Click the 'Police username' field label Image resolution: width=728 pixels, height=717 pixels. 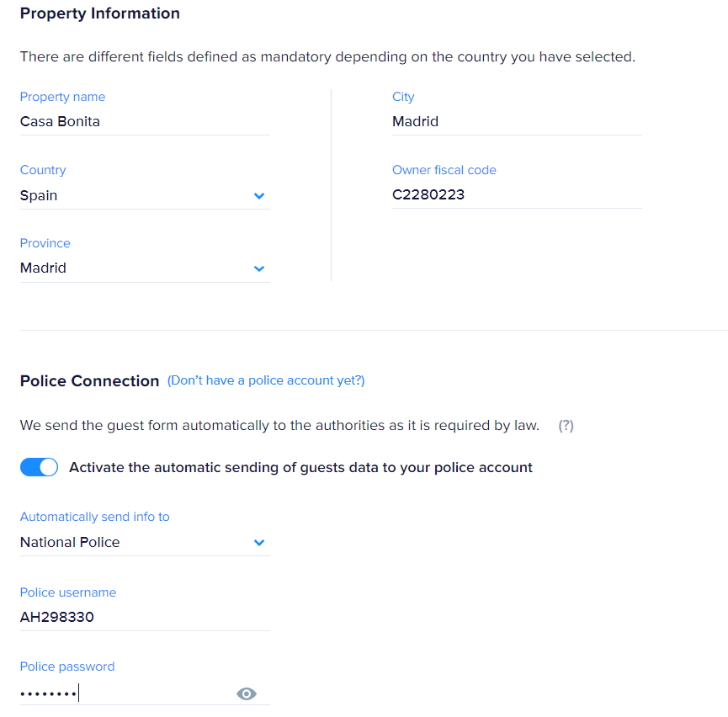click(68, 592)
